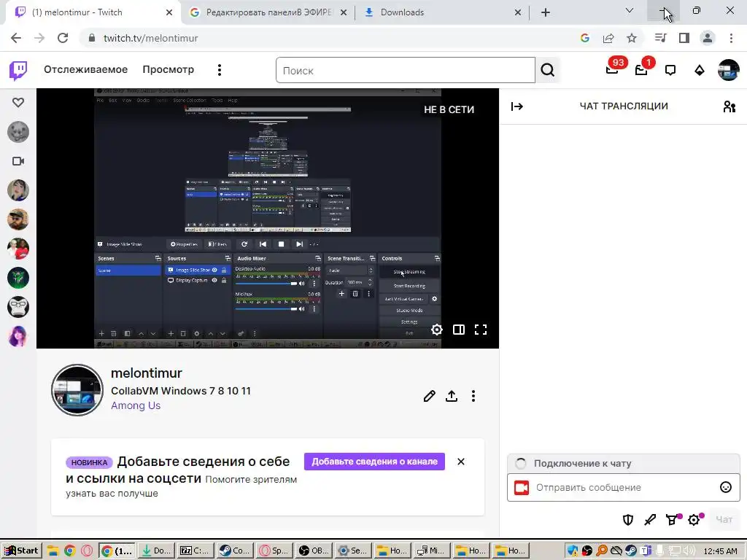Click the melontimur channel avatar
This screenshot has height=560, width=747.
coord(77,390)
